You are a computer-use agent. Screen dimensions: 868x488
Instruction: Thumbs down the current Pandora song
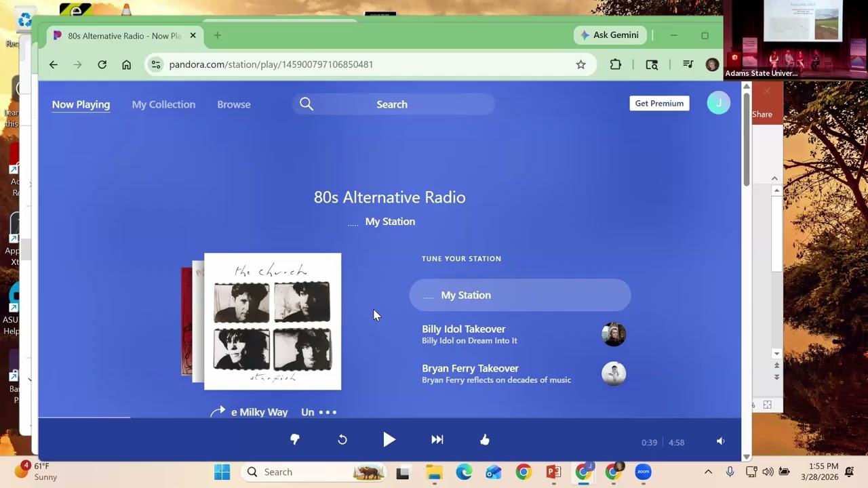click(295, 440)
